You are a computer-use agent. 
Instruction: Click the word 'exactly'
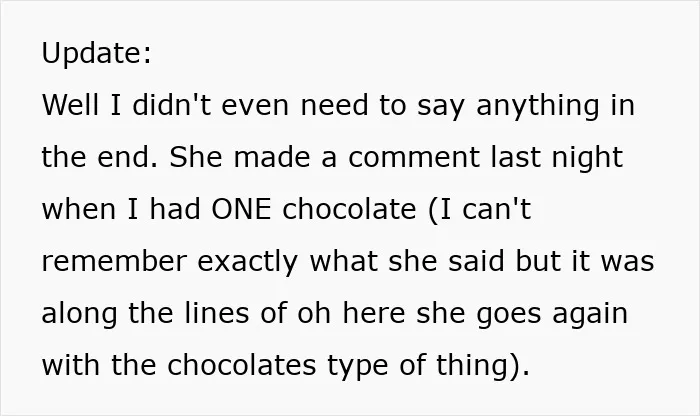pyautogui.click(x=247, y=263)
